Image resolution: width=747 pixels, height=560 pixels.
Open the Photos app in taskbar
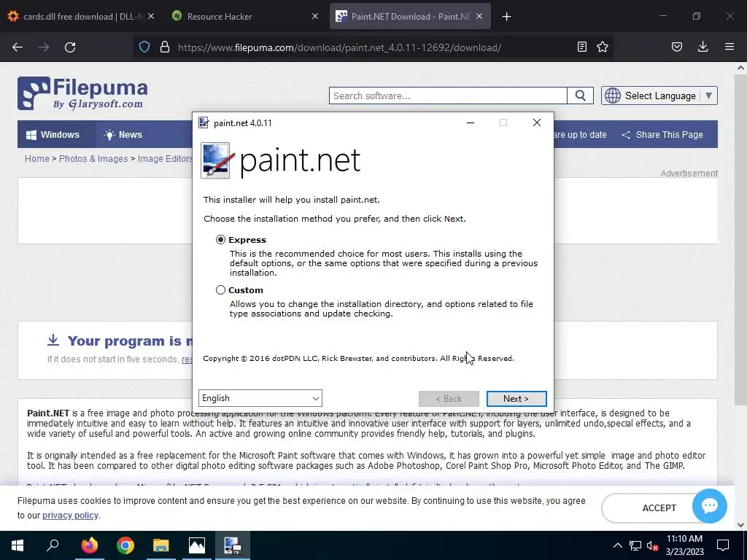196,545
